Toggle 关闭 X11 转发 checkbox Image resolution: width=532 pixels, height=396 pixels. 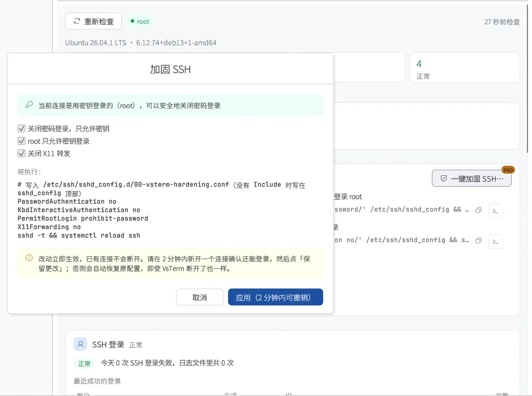(x=22, y=153)
